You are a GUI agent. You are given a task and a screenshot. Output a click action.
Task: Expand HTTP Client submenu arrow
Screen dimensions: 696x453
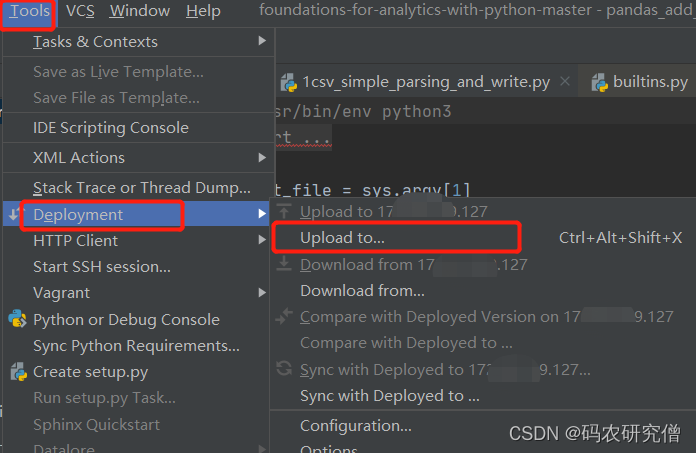[x=262, y=240]
